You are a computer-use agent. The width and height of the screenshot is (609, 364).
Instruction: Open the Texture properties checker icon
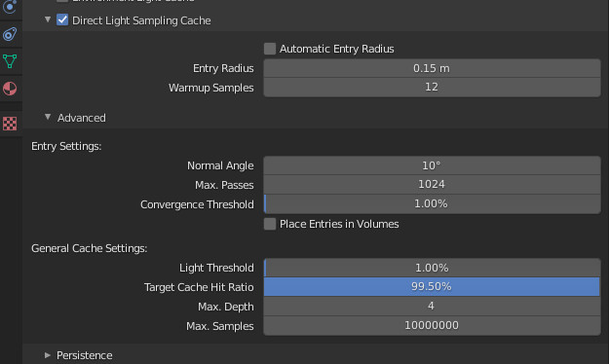[10, 124]
